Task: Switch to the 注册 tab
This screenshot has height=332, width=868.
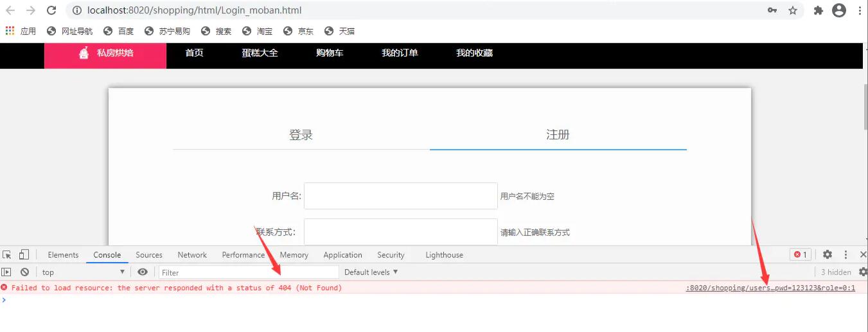Action: (558, 135)
